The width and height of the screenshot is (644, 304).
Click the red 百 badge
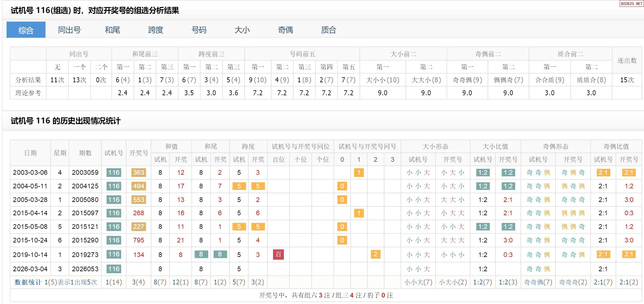278,255
